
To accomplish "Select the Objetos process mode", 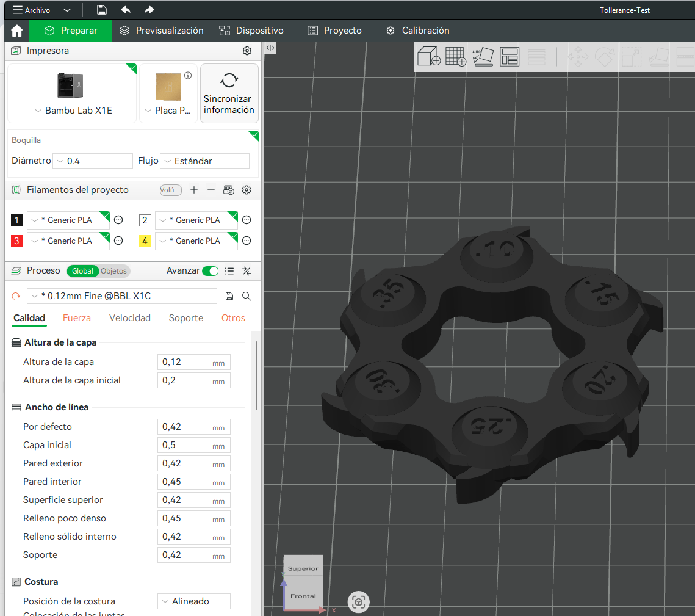I will [114, 271].
